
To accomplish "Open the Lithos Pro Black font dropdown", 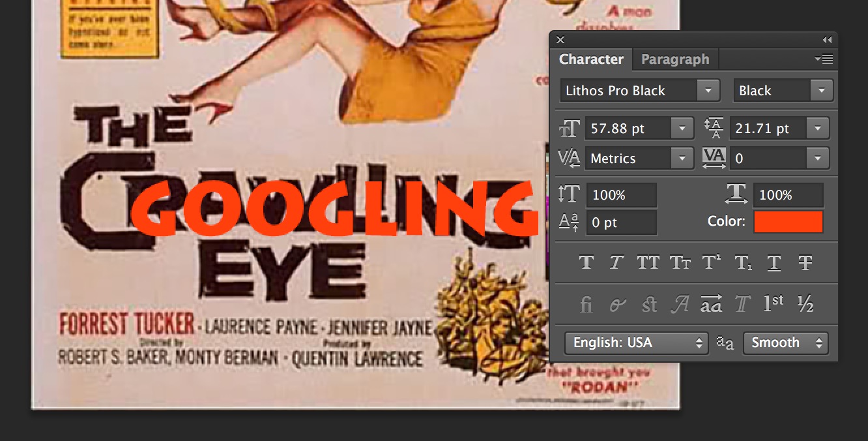I will (x=708, y=91).
